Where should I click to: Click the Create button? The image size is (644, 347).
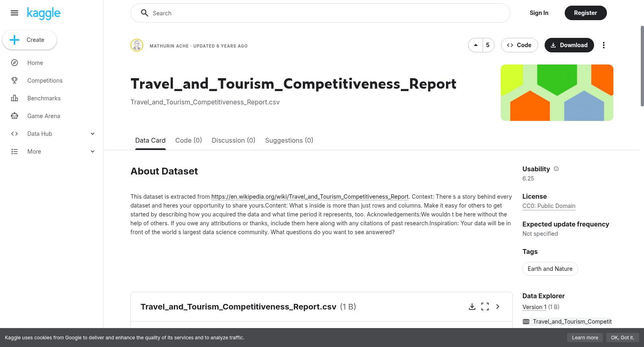29,40
